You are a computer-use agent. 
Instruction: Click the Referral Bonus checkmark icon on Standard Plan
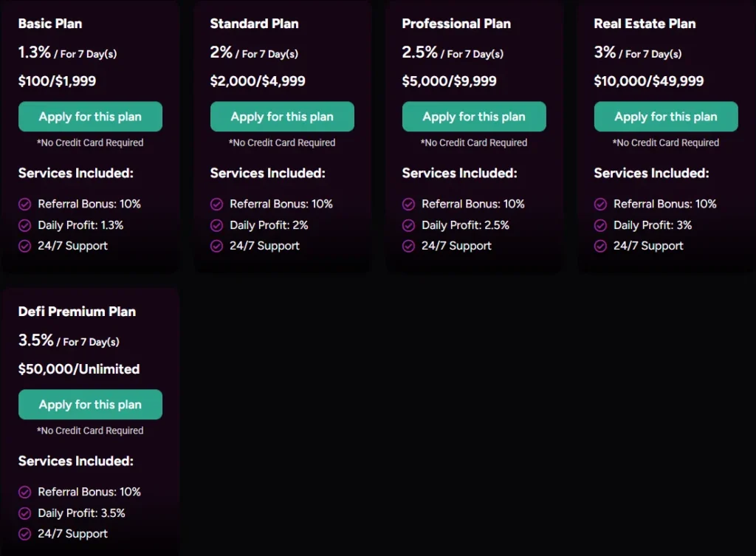[216, 204]
